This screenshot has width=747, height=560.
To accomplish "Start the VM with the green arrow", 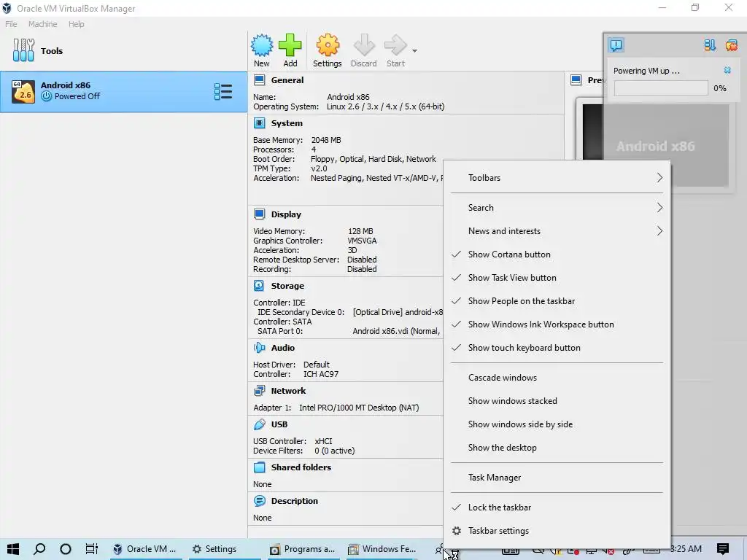I will pyautogui.click(x=395, y=45).
